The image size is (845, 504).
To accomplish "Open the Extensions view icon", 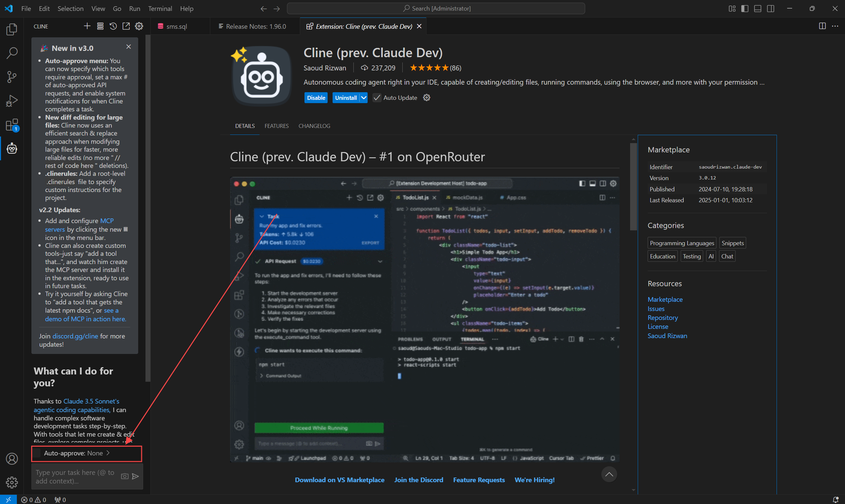I will pos(12,125).
